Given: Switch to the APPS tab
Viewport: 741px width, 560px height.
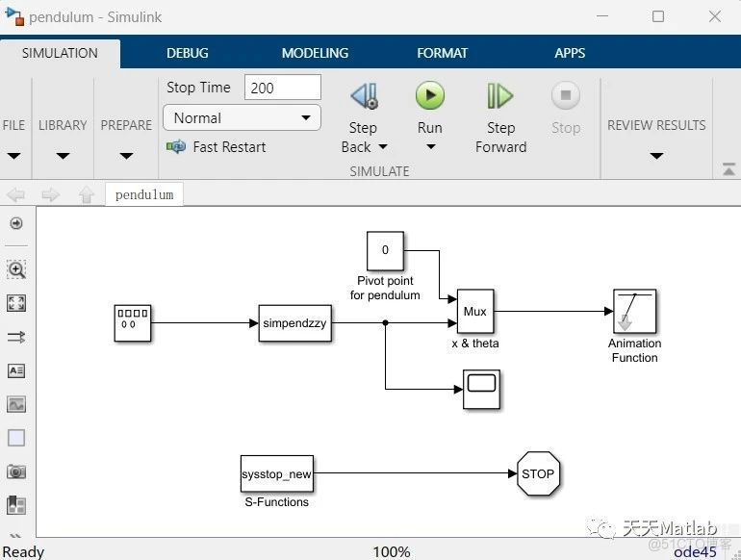Looking at the screenshot, I should pos(570,53).
